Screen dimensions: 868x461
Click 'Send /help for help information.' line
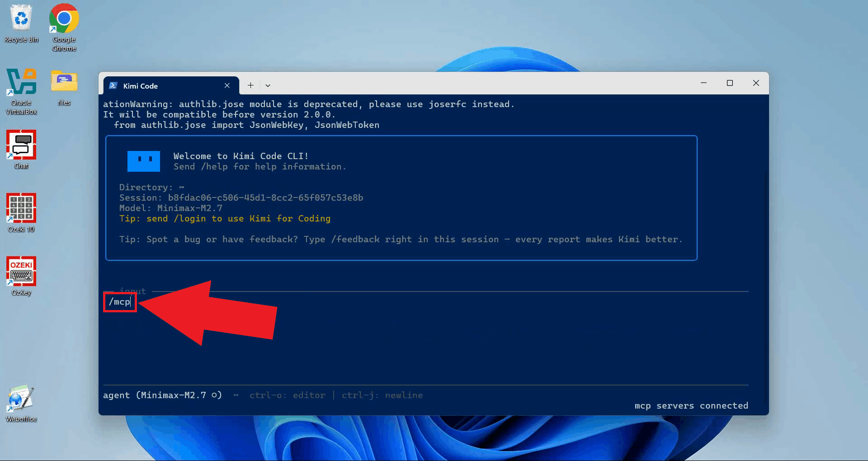click(x=260, y=166)
